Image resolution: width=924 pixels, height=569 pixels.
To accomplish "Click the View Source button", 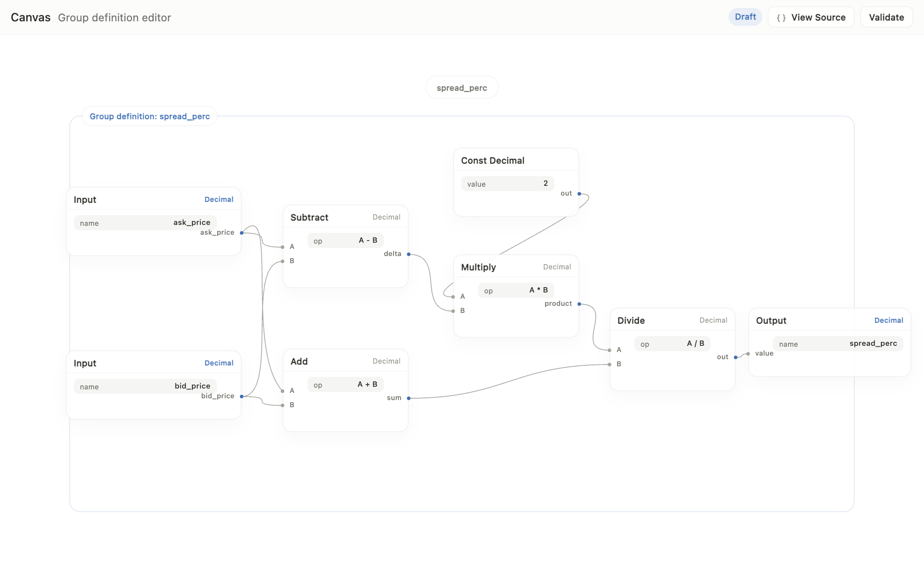I will click(x=811, y=17).
